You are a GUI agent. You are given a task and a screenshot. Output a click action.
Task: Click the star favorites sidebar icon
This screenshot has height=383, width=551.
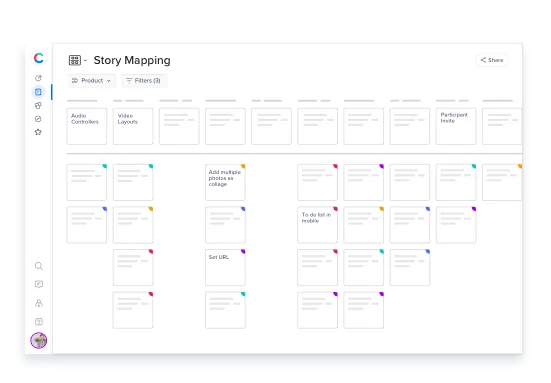(x=38, y=132)
